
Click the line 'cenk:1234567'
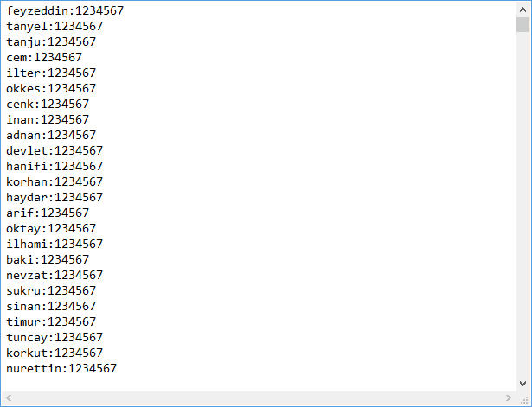pyautogui.click(x=48, y=105)
